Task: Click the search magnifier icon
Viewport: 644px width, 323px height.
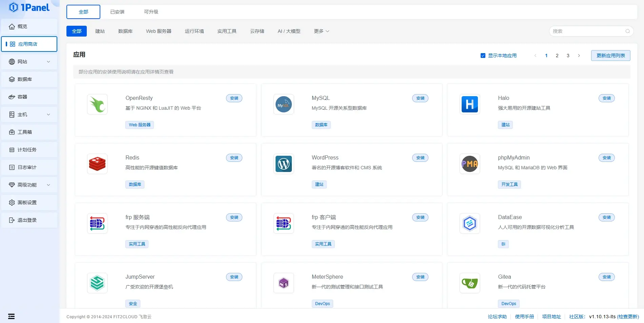Action: pyautogui.click(x=627, y=31)
